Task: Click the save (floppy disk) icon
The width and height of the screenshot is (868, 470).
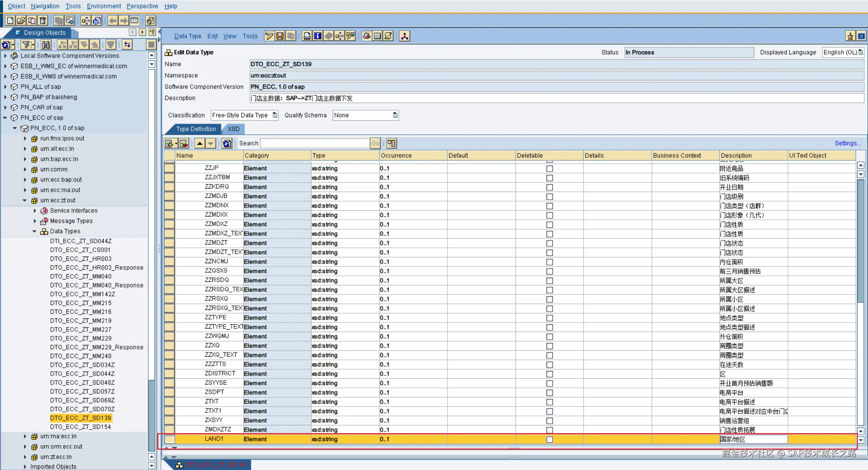Action: (280, 36)
